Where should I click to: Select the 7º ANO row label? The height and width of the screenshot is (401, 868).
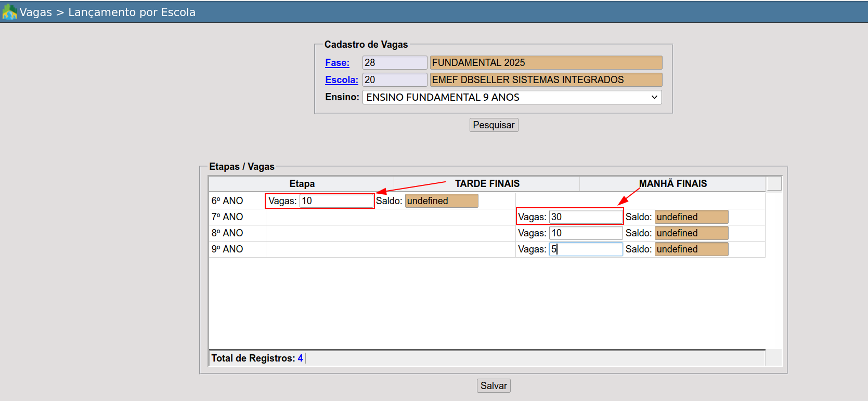point(227,217)
